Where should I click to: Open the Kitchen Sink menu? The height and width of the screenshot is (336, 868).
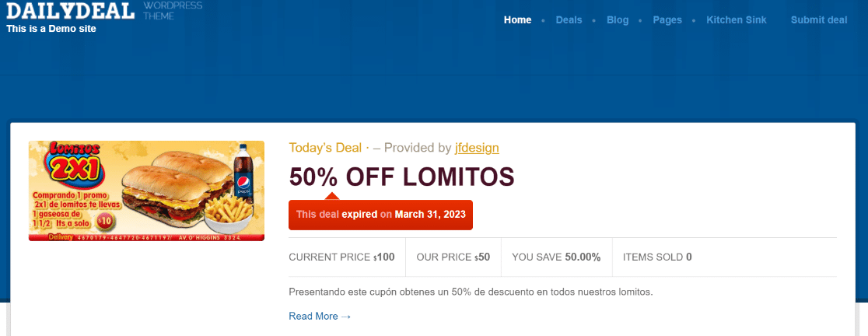coord(736,20)
